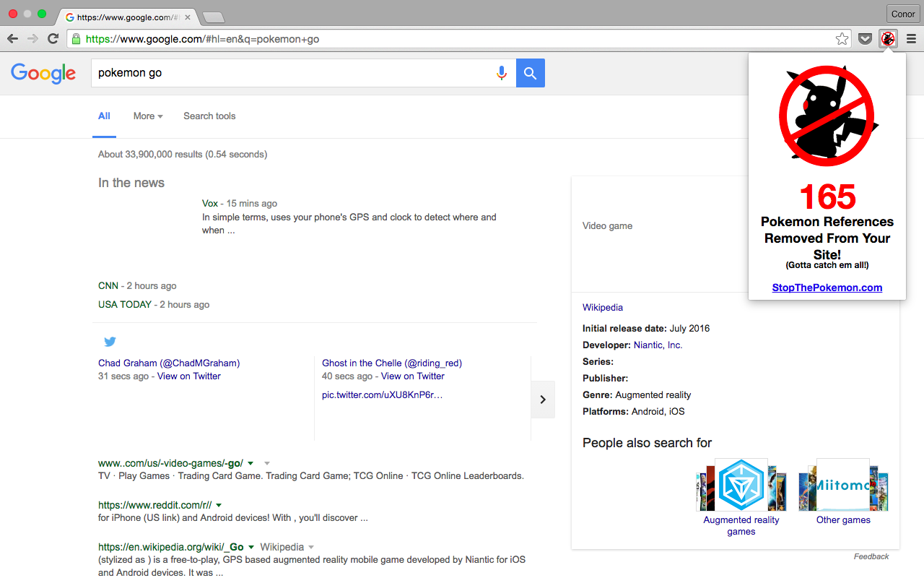Click the Twitter bird icon
The height and width of the screenshot is (578, 924).
110,342
